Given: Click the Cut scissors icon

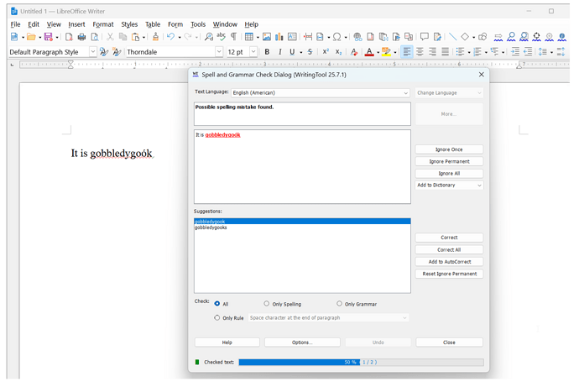Looking at the screenshot, I should [x=110, y=37].
